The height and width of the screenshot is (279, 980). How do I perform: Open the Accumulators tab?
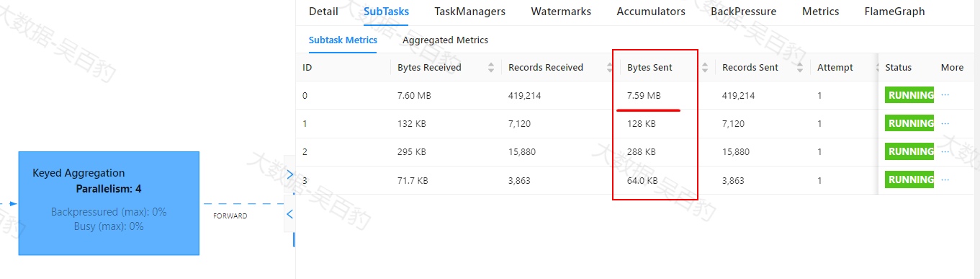click(x=651, y=12)
